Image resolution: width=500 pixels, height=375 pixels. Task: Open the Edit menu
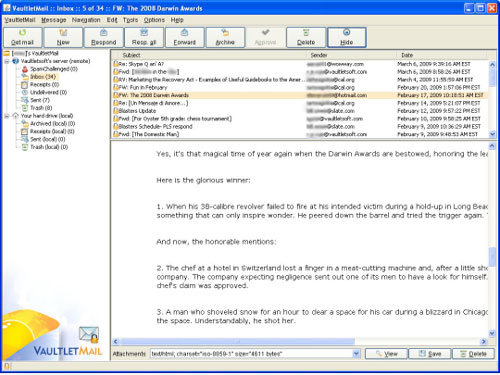[x=112, y=20]
